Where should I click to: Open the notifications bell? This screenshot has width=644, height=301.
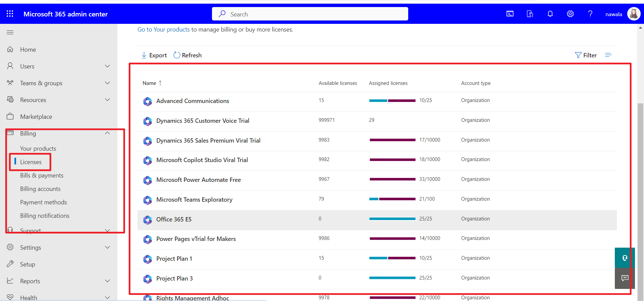(x=550, y=14)
